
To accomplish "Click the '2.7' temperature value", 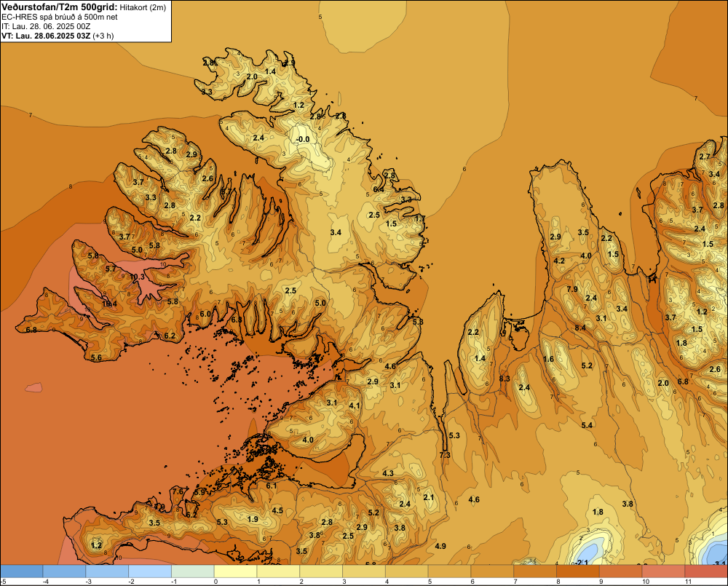I will (705, 157).
